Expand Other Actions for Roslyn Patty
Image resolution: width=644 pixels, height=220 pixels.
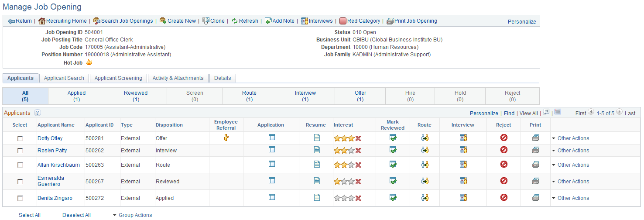coord(570,151)
